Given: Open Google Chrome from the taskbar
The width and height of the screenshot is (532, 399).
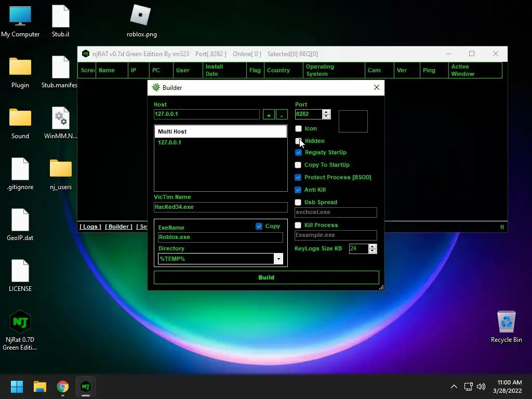Looking at the screenshot, I should click(x=63, y=387).
